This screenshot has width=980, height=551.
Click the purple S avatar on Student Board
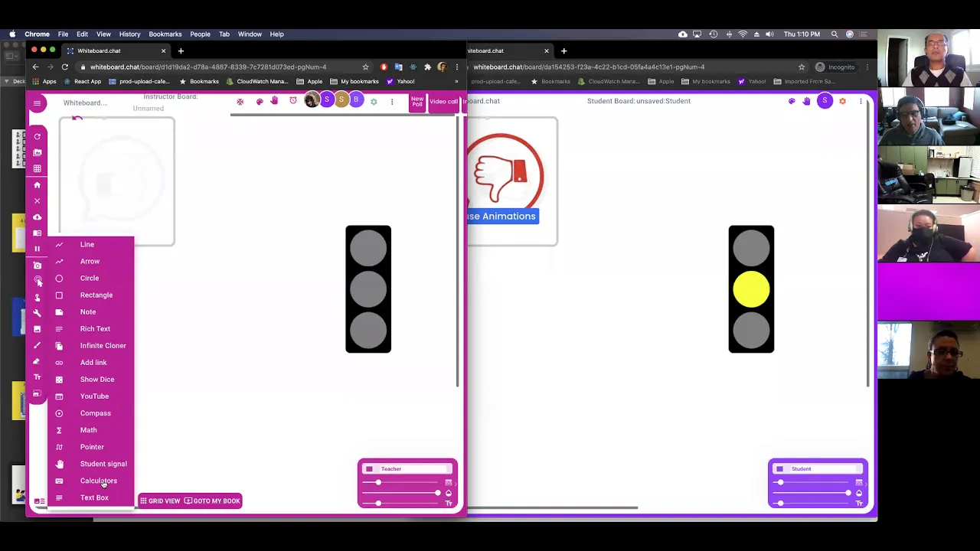(x=825, y=101)
